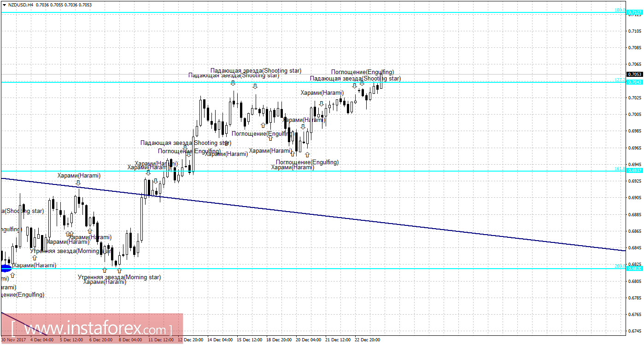The image size is (644, 345).
Task: Click the 200.0 Fibonacci level label
Action: click(620, 266)
